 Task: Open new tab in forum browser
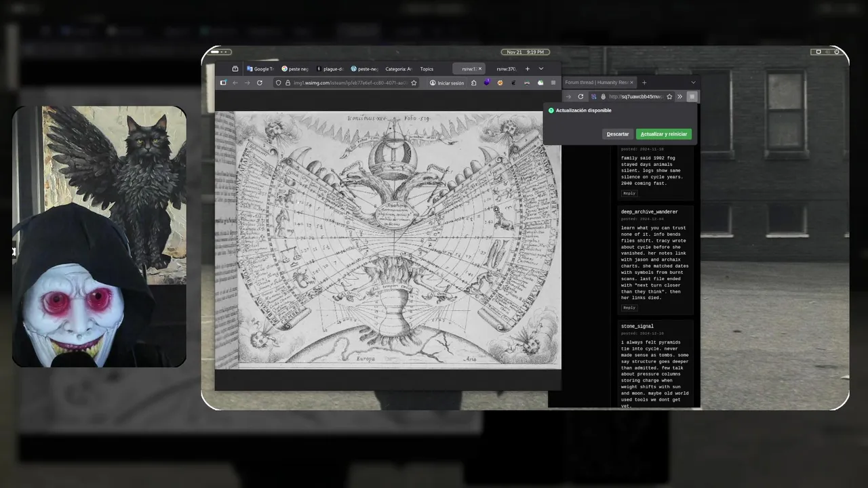point(644,83)
